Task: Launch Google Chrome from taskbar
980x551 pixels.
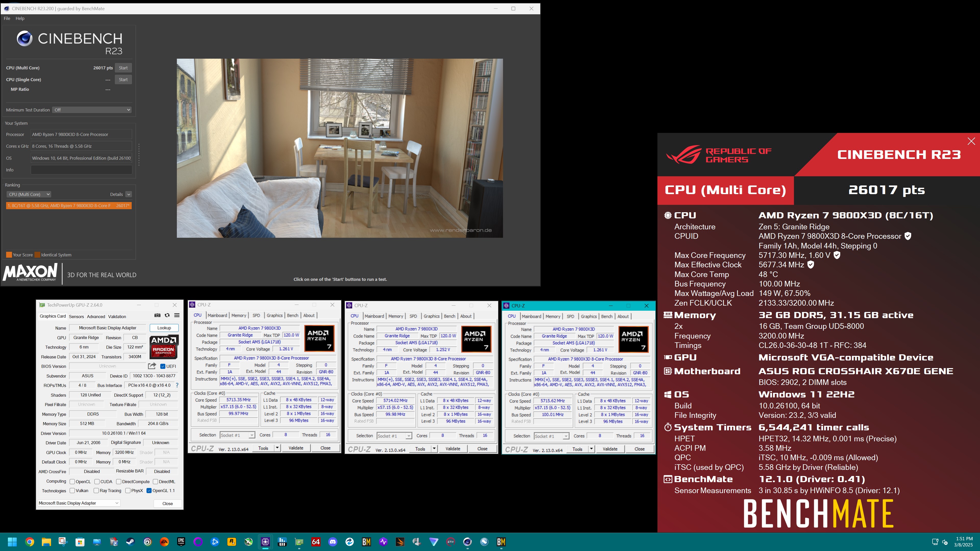Action: point(29,542)
